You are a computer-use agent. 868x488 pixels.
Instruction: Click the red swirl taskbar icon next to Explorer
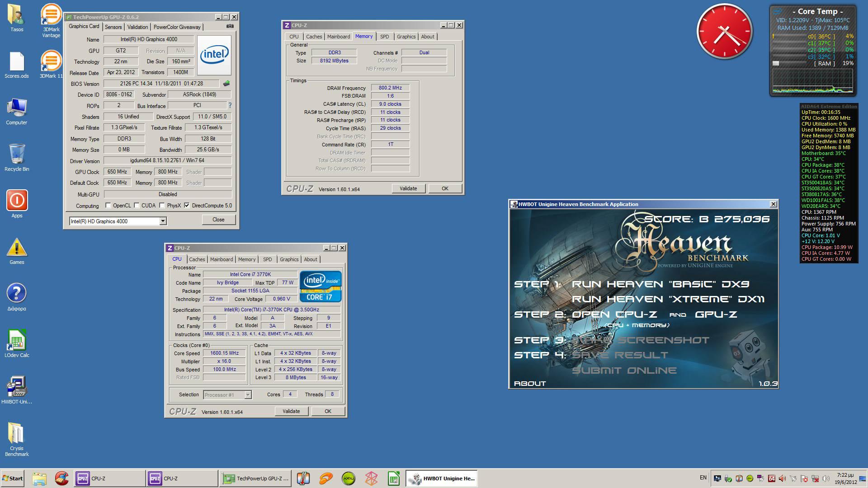(x=61, y=479)
